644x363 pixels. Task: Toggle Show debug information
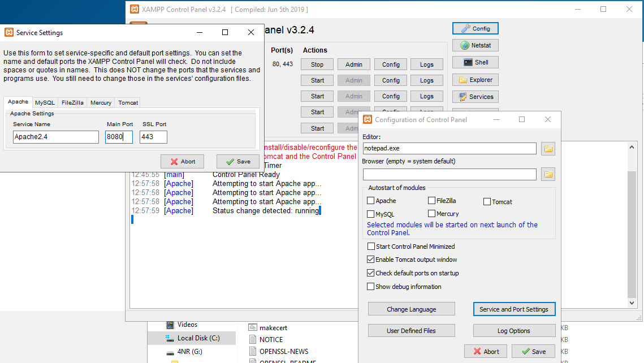click(370, 287)
